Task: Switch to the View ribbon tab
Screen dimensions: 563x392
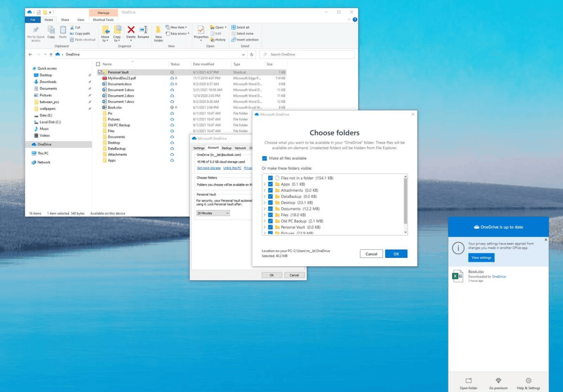Action: (x=81, y=20)
